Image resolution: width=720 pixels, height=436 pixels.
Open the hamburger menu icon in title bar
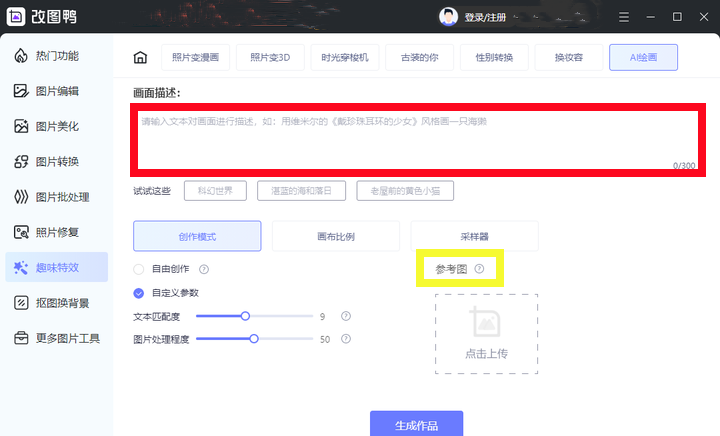point(624,17)
